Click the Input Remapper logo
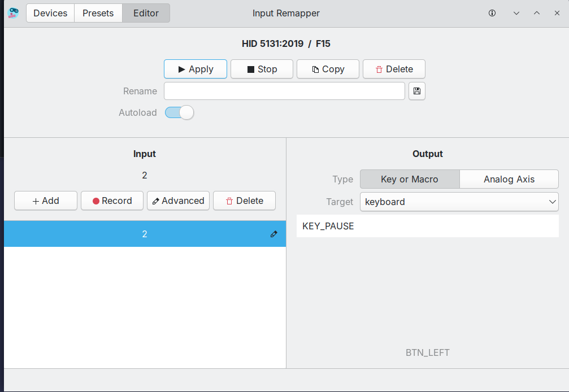 point(12,12)
